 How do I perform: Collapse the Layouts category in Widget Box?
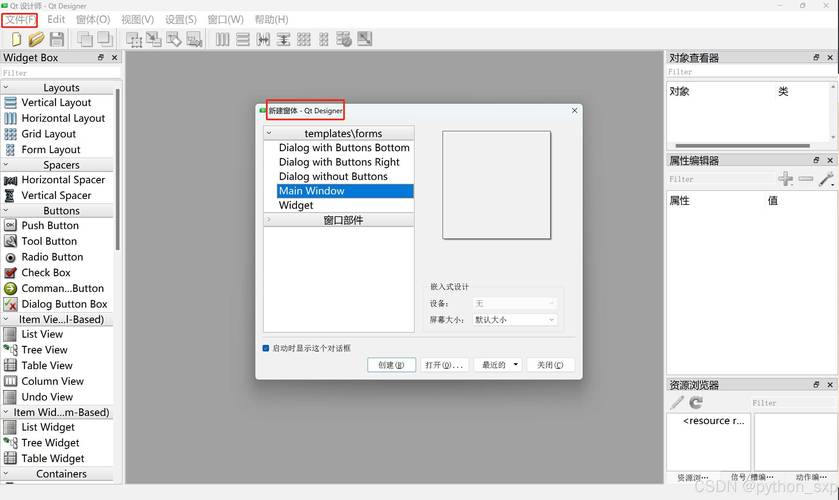click(6, 87)
